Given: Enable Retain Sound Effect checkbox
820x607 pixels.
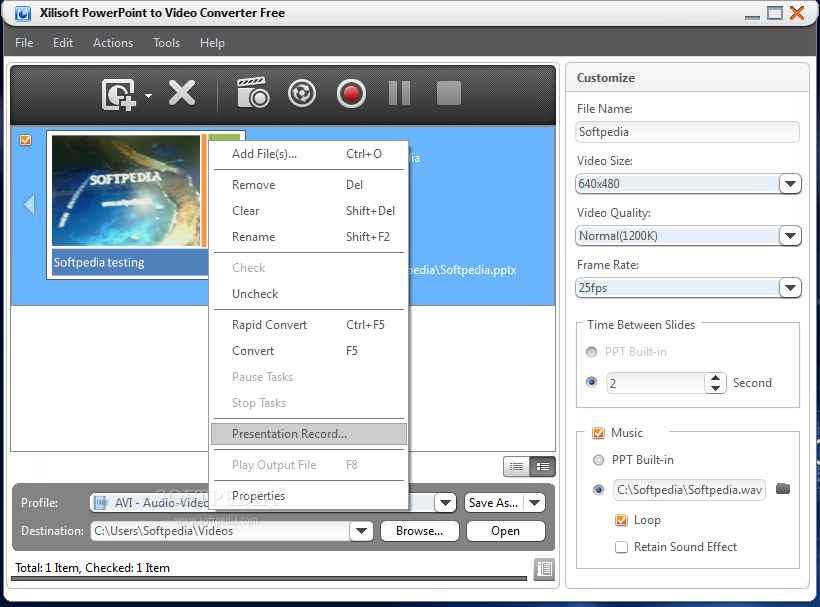Looking at the screenshot, I should [x=621, y=547].
